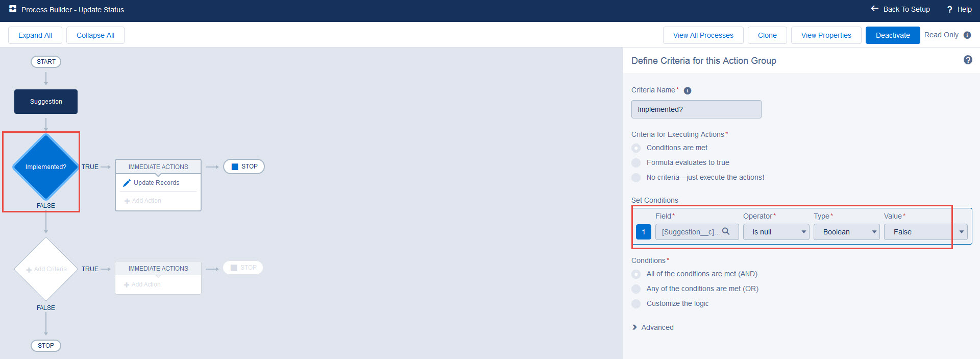Click the Expand All button
Screen dimensions: 980x359
35,35
